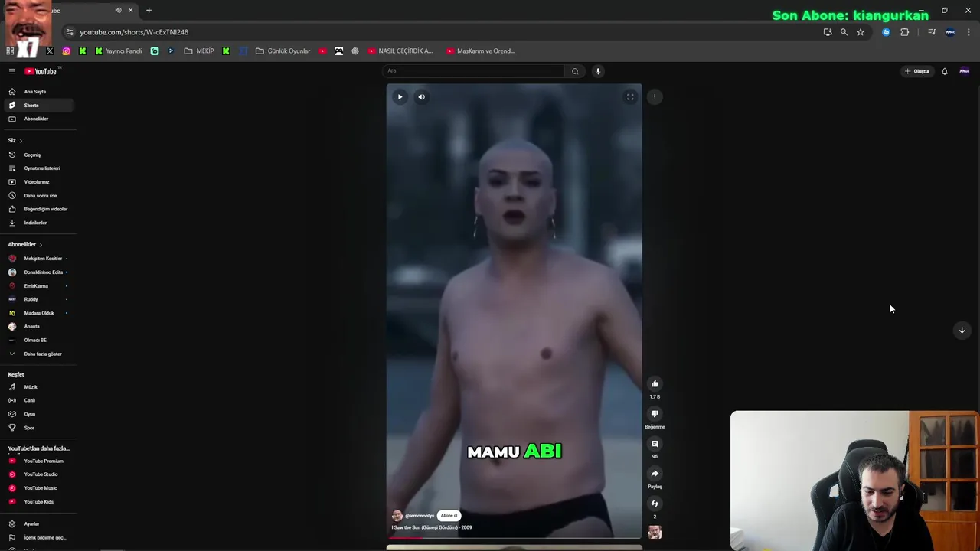Open the lemononlys channel avatar
This screenshot has height=551, width=980.
click(397, 516)
